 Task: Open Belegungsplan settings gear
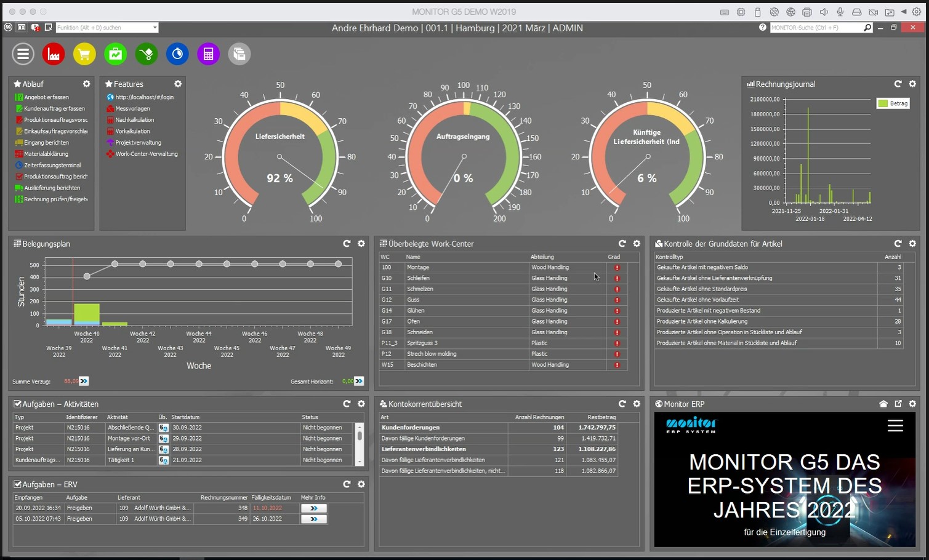coord(361,244)
